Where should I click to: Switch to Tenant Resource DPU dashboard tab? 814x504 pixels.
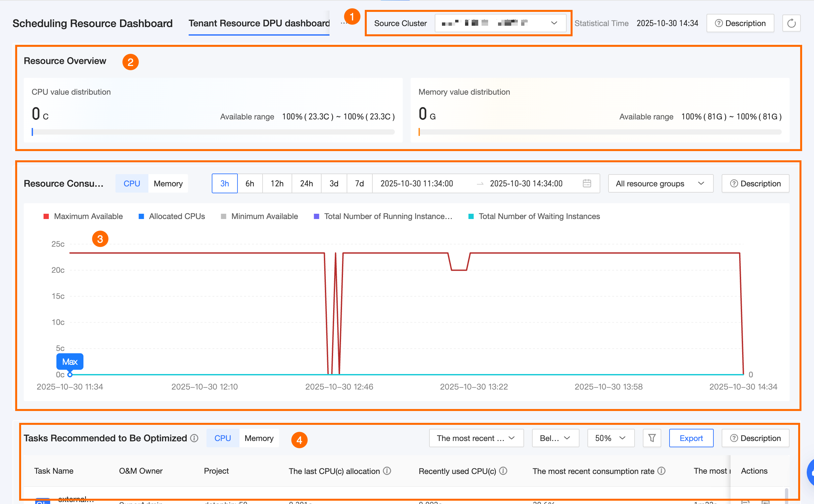coord(259,23)
